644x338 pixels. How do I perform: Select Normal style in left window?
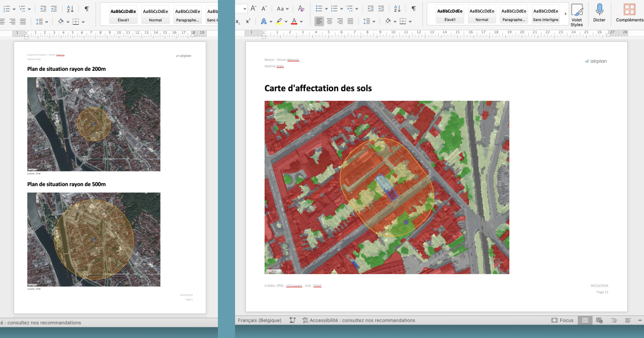click(156, 14)
